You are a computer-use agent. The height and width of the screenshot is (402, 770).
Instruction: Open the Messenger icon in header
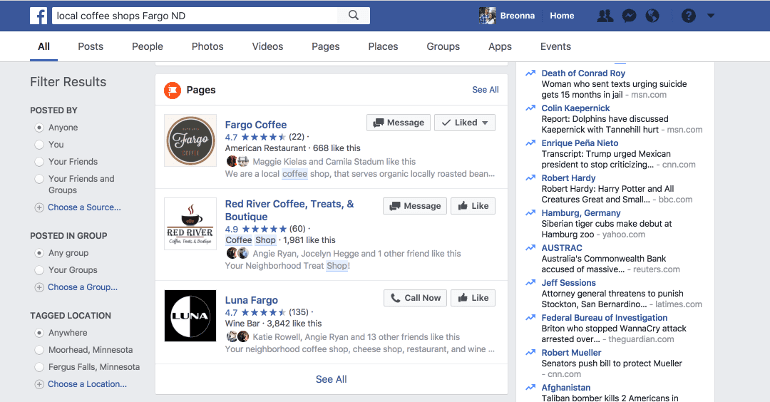(x=628, y=16)
